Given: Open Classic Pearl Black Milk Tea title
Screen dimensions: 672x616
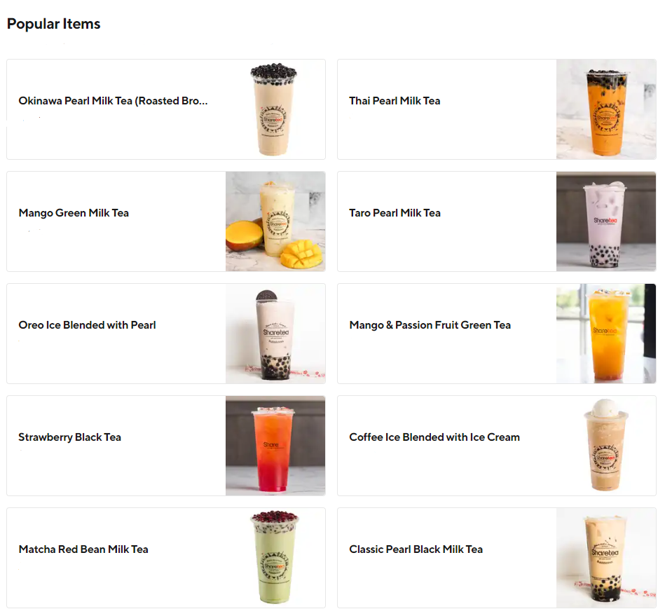Looking at the screenshot, I should pyautogui.click(x=416, y=549).
